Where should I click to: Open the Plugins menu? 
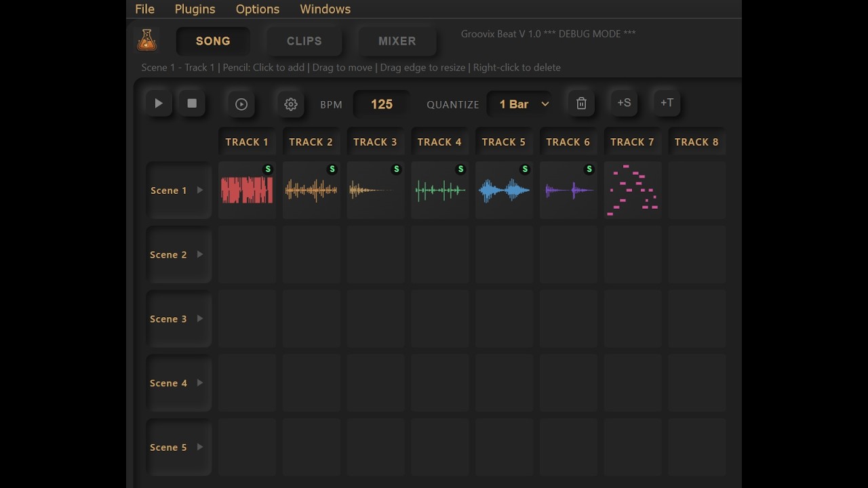(195, 9)
